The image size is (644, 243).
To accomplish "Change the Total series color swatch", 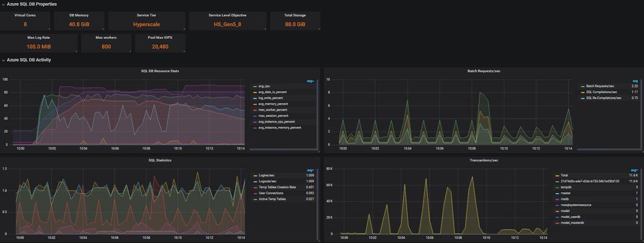I will 558,176.
